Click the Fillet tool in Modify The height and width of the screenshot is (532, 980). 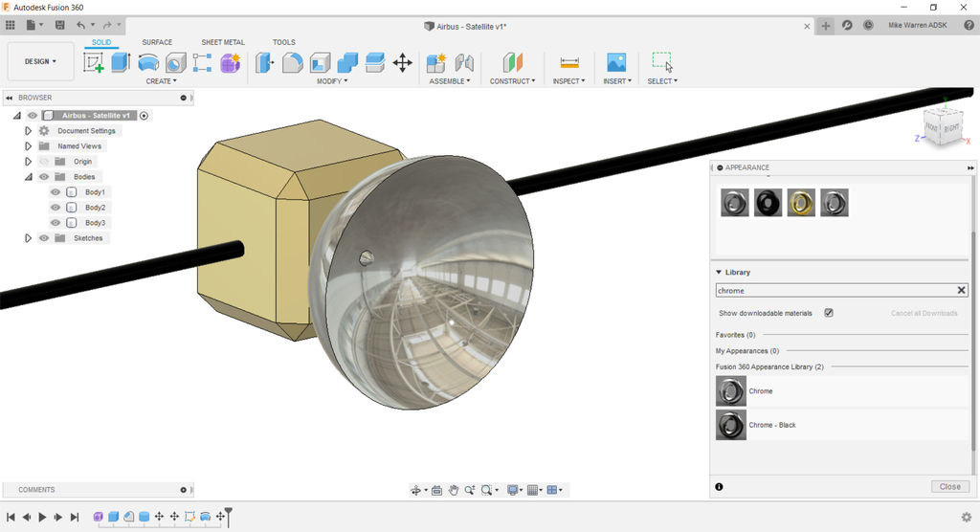pyautogui.click(x=293, y=63)
